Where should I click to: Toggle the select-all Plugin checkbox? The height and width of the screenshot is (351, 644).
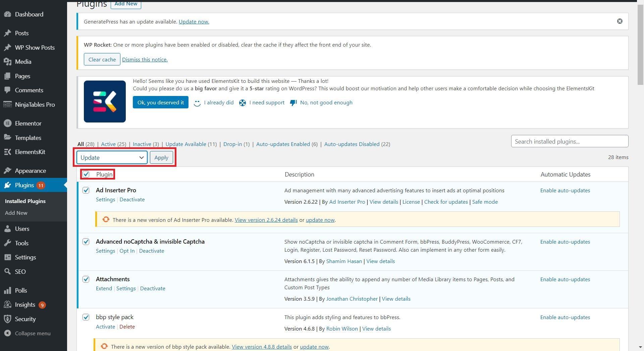86,174
